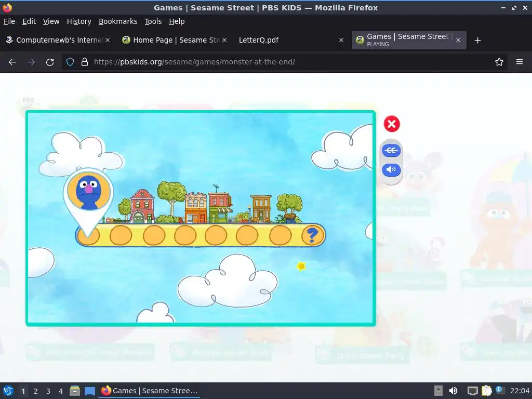Open the Edit menu
The height and width of the screenshot is (399, 532).
click(x=29, y=21)
